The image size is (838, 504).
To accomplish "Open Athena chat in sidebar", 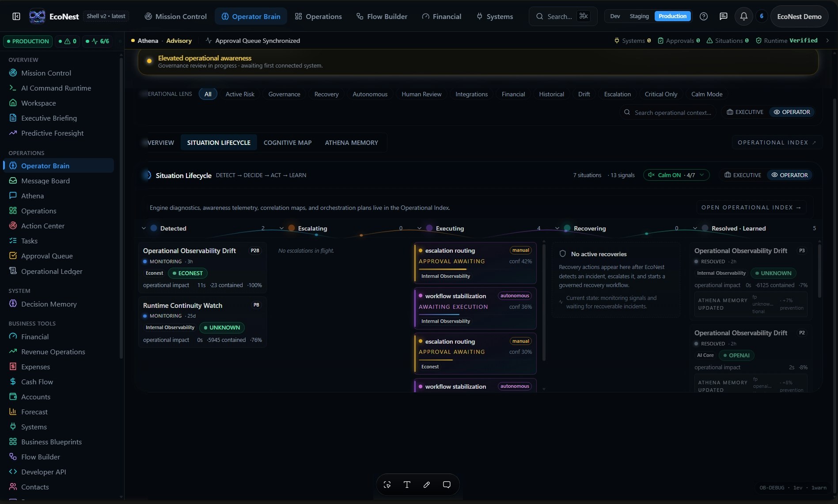I will 32,196.
